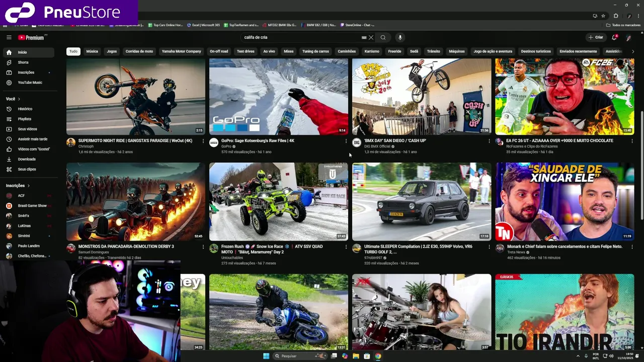The width and height of the screenshot is (644, 362).
Task: Click the Windows taskbar Pesquisar box
Action: coord(300,356)
